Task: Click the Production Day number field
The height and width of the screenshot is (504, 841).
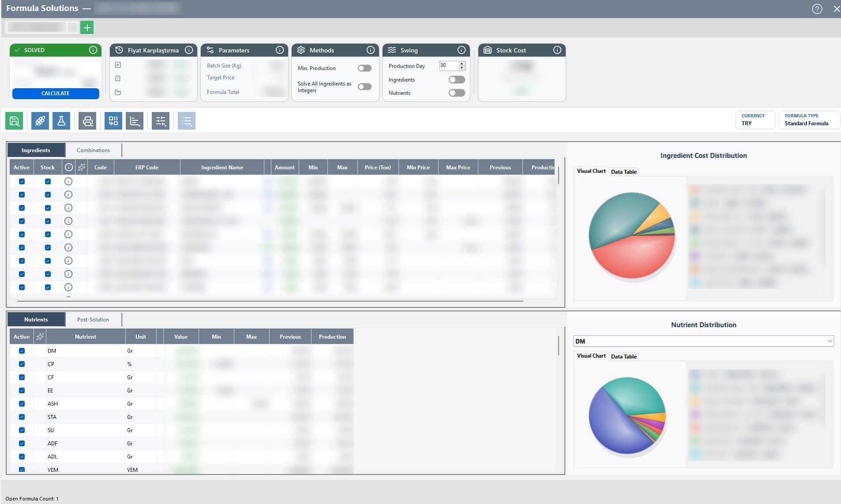Action: (449, 66)
